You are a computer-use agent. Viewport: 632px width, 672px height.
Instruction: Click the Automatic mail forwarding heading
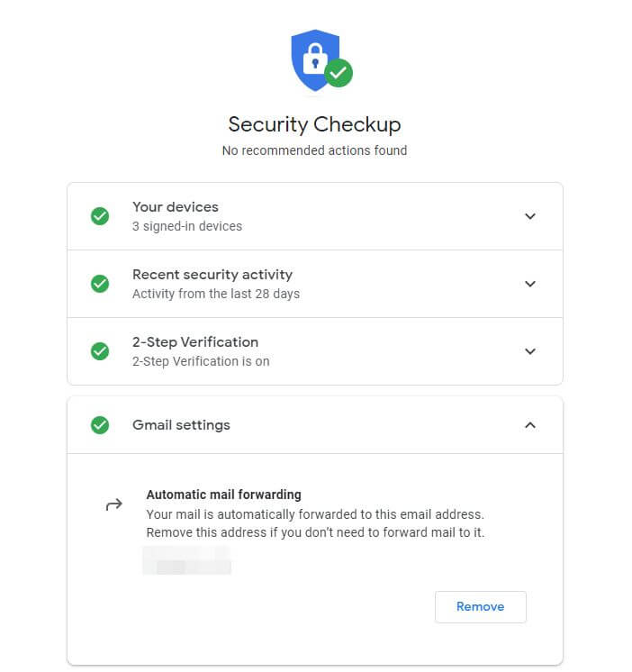(224, 495)
